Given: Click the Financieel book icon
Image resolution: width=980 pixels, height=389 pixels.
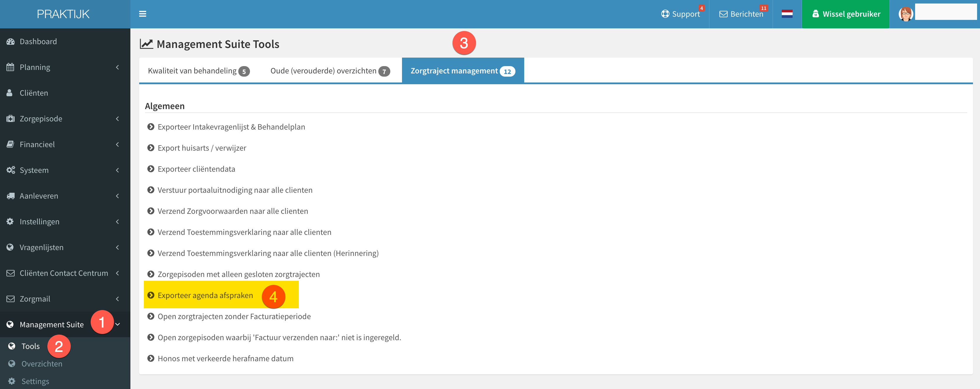Looking at the screenshot, I should 10,144.
